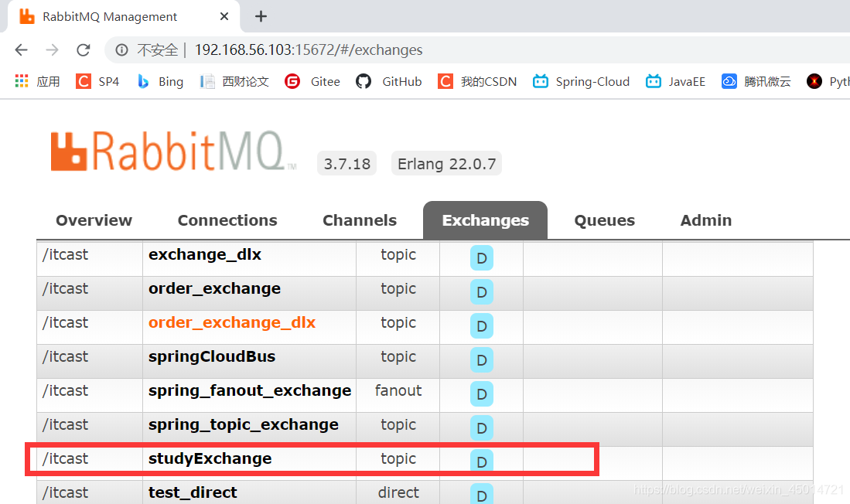This screenshot has height=504, width=850.
Task: Click durable D badge for exchange_dlx
Action: tap(481, 258)
